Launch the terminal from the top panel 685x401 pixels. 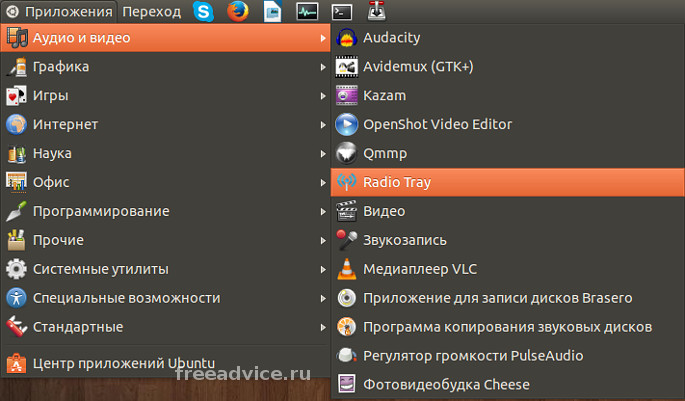pos(342,12)
